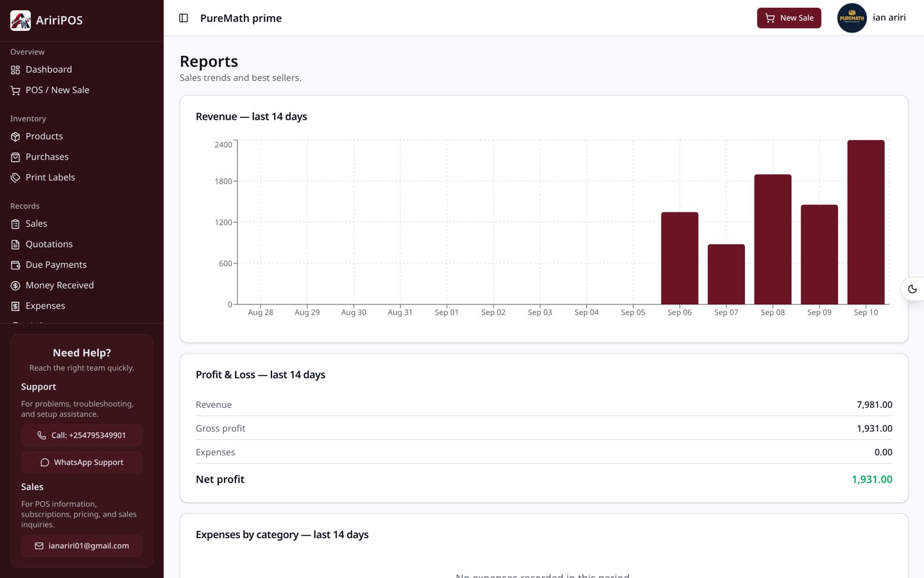Image resolution: width=924 pixels, height=578 pixels.
Task: Click the PureMath prime store title
Action: tap(241, 18)
